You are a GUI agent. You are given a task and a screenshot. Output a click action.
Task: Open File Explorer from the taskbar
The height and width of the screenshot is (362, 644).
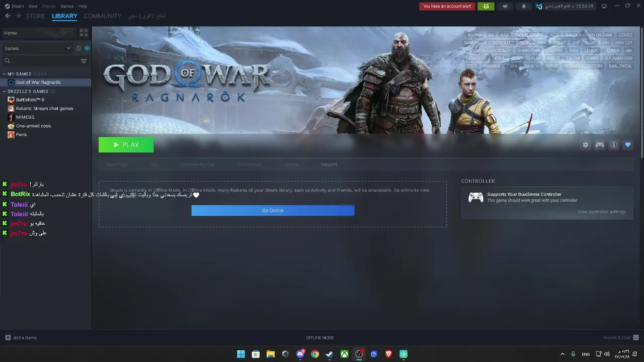[270, 354]
